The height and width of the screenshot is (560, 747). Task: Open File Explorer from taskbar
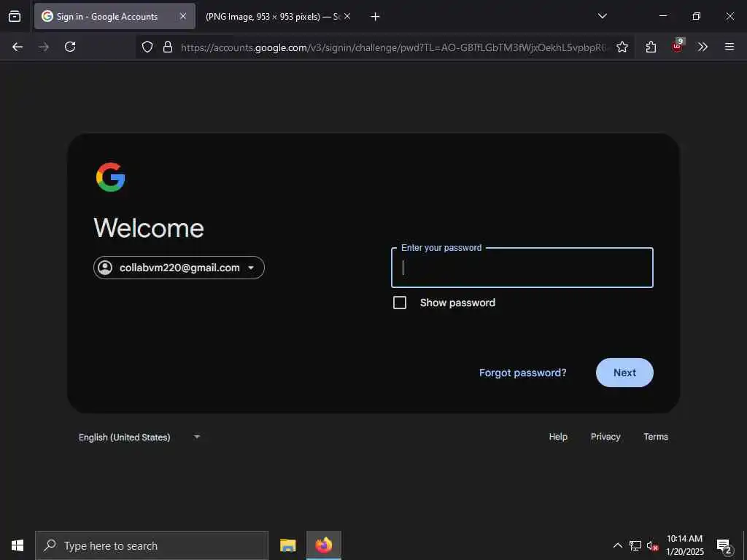pyautogui.click(x=287, y=545)
